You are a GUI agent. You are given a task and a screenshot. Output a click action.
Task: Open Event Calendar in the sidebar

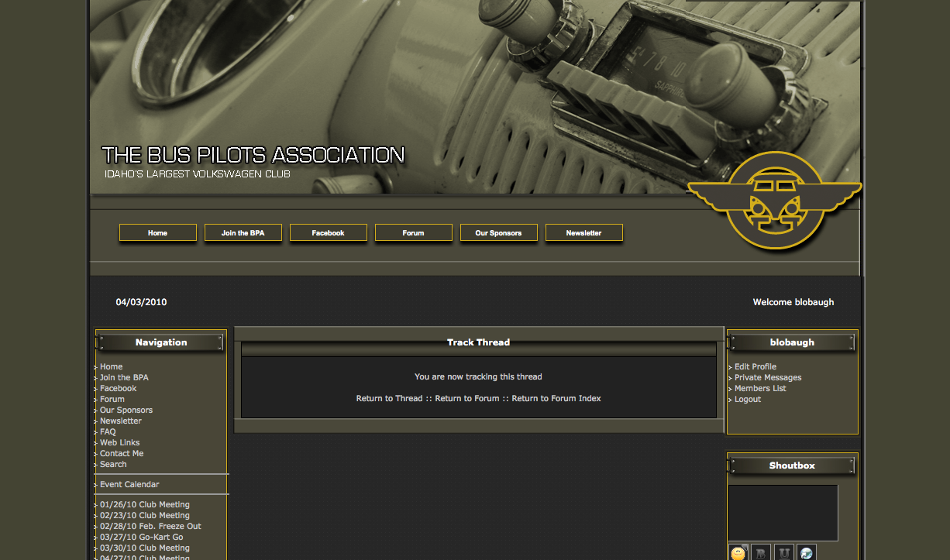129,485
